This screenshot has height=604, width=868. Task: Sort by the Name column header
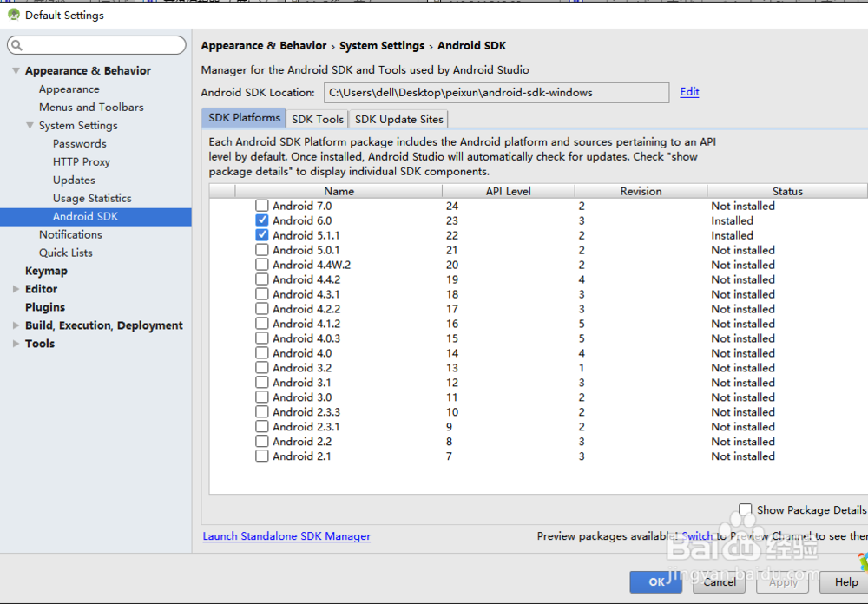[x=339, y=191]
